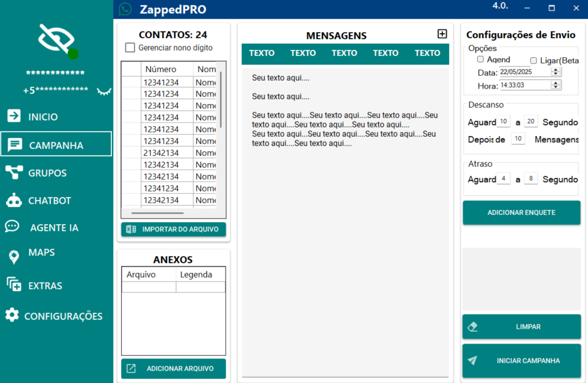
Task: Tick the Agend scheduling checkbox
Action: (x=480, y=59)
